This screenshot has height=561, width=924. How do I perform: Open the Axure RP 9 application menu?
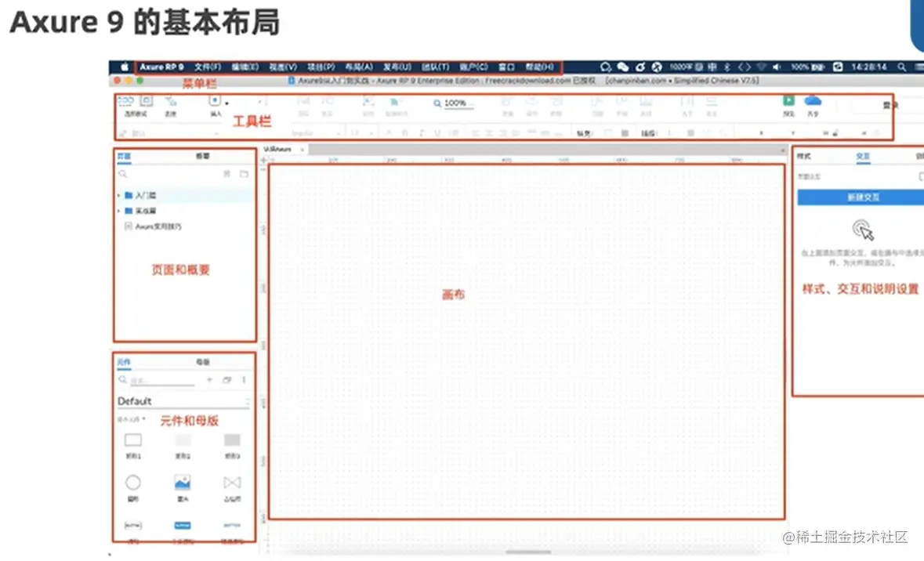[161, 67]
